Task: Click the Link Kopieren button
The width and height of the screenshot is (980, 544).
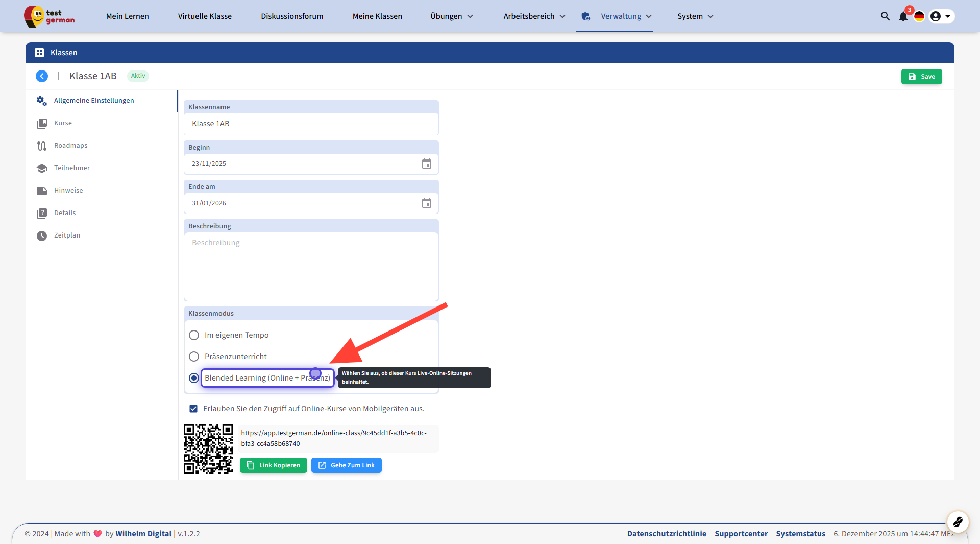Action: pos(274,465)
